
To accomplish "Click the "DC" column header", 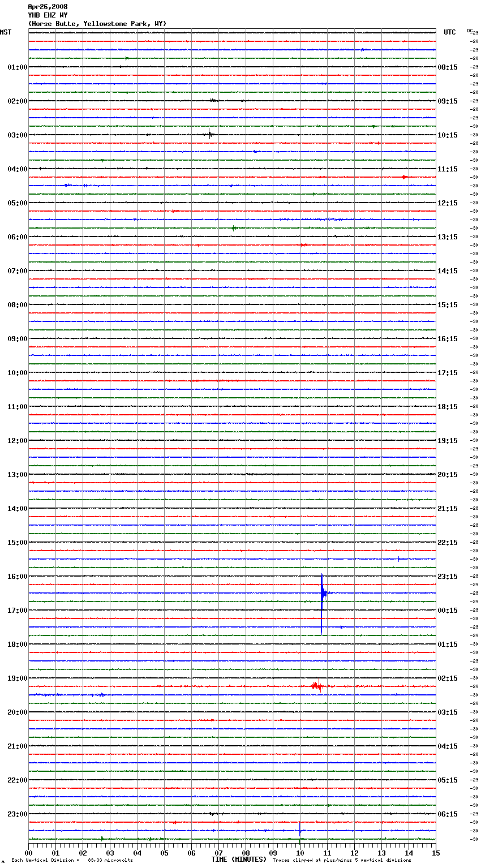I will [x=470, y=31].
